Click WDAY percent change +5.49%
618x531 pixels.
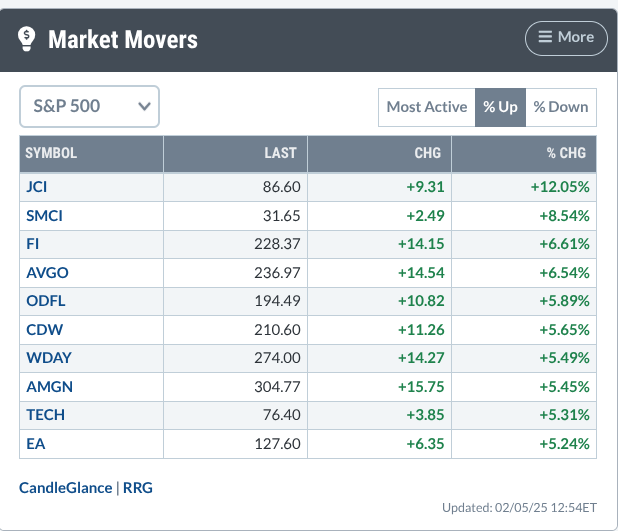click(564, 358)
